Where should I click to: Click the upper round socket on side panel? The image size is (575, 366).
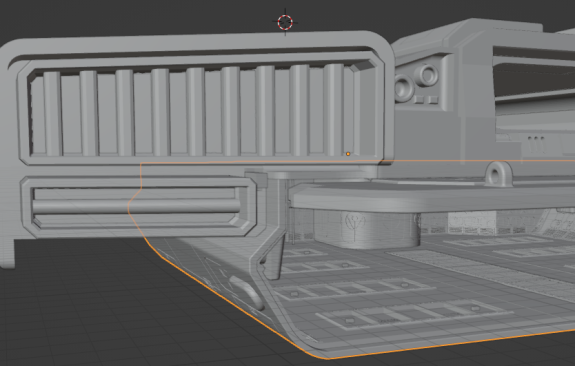pyautogui.click(x=427, y=74)
